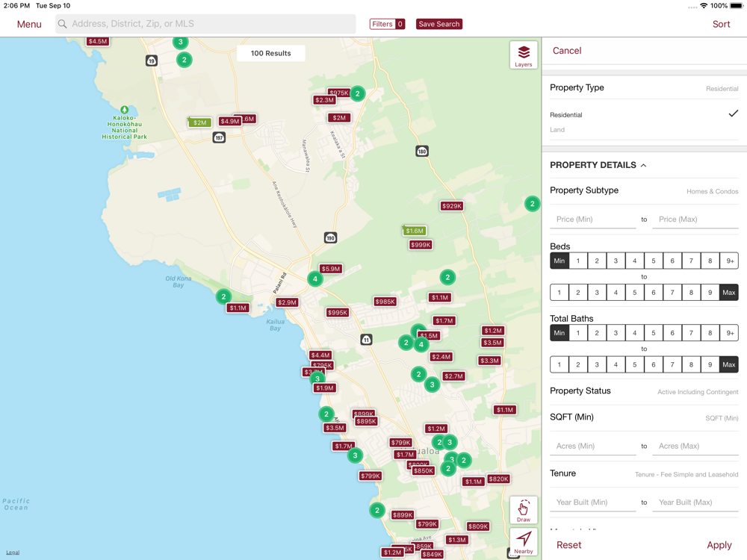747x560 pixels.
Task: Open the $2.3M listing marker
Action: [324, 100]
